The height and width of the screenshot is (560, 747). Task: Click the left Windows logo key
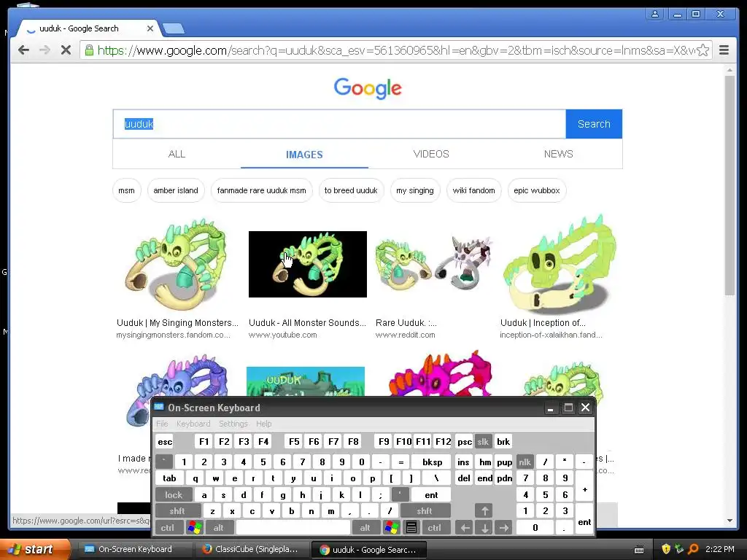pyautogui.click(x=194, y=528)
